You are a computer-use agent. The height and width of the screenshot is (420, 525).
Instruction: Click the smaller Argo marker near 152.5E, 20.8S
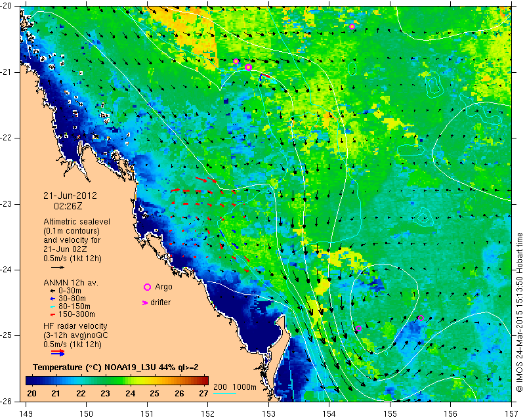point(236,62)
